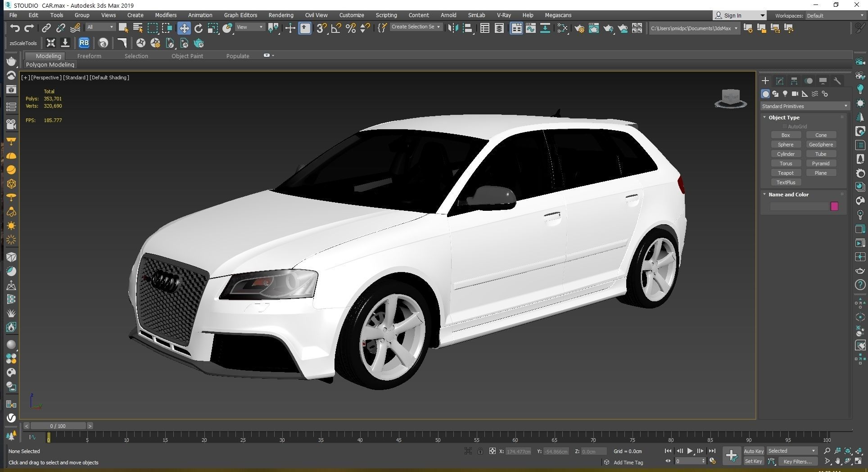The image size is (868, 472).
Task: Click the Play Animation button
Action: pyautogui.click(x=690, y=451)
